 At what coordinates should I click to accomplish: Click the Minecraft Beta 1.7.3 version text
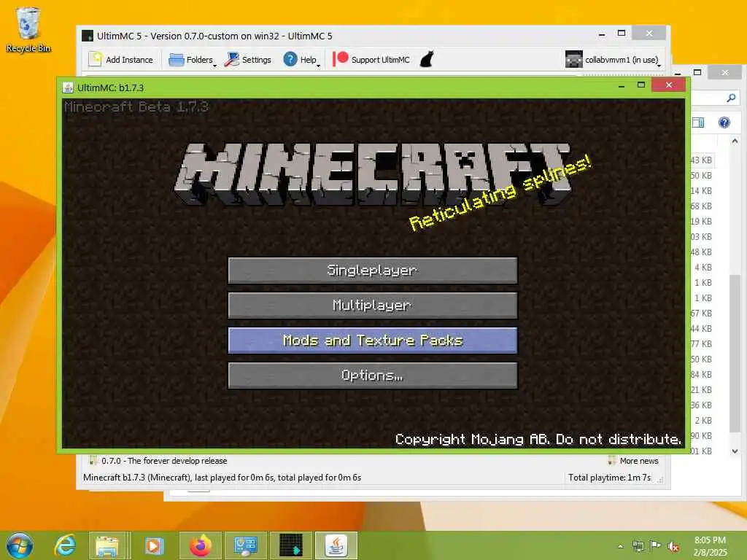[x=136, y=106]
